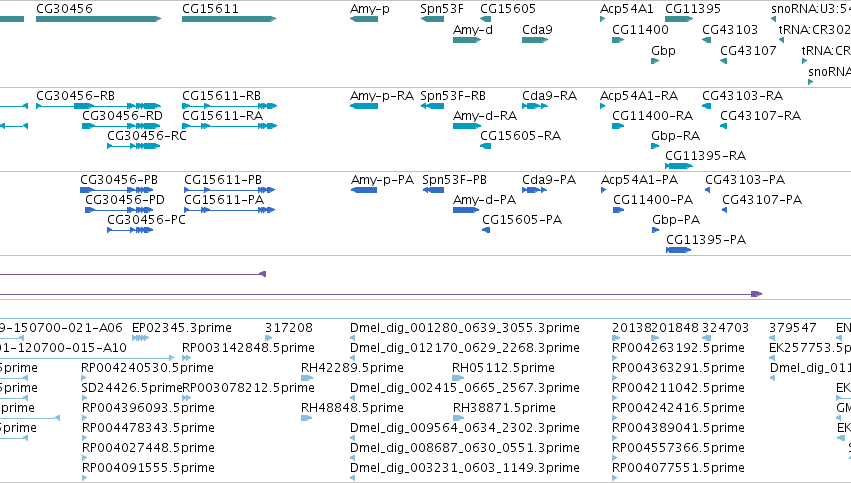Image resolution: width=851 pixels, height=483 pixels.
Task: Click the 379547 feature label
Action: point(793,328)
